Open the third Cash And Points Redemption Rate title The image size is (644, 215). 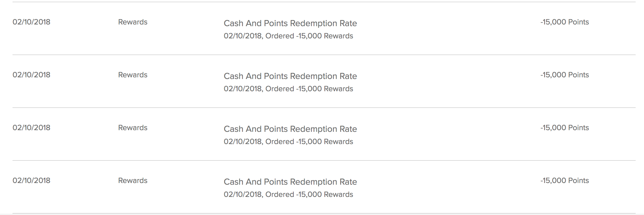[290, 129]
